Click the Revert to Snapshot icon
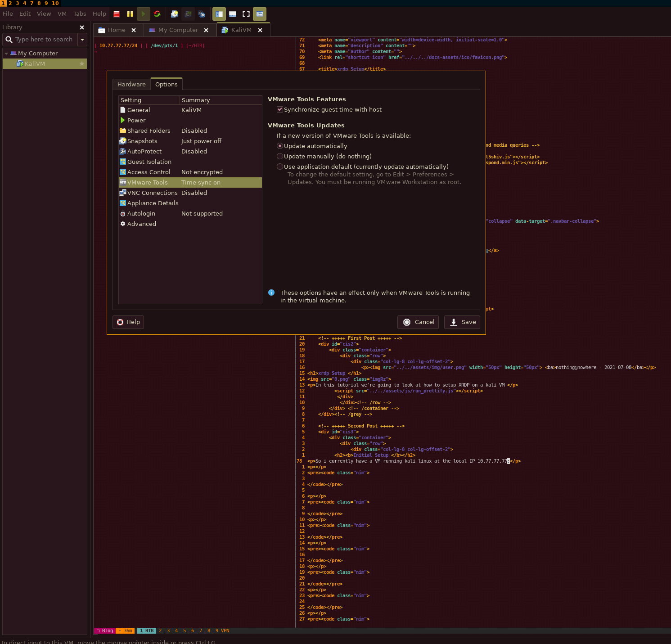Viewport: 671px width, 644px height. (x=188, y=14)
